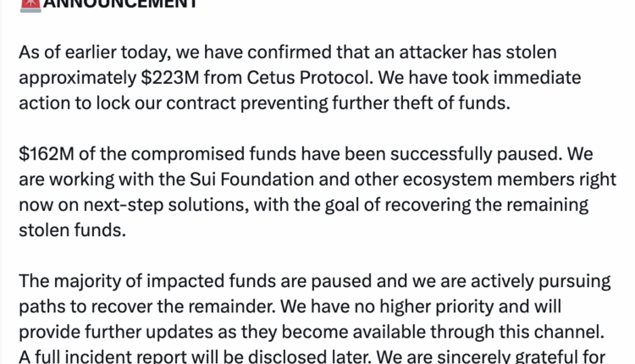Viewport: 635px width, 364px height.
Task: Click the phrase "The majority of impacted funds"
Action: click(x=132, y=280)
